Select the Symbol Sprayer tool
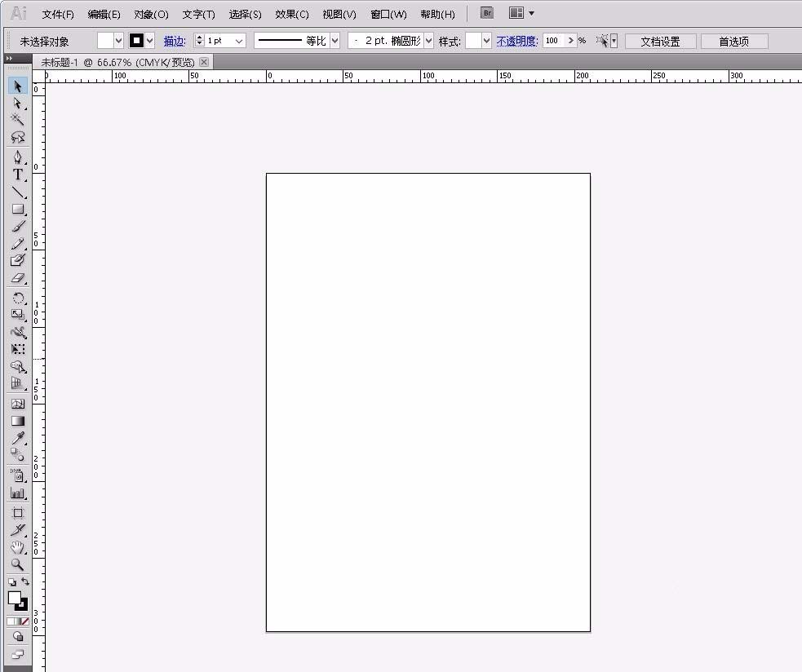The image size is (802, 672). (x=18, y=475)
